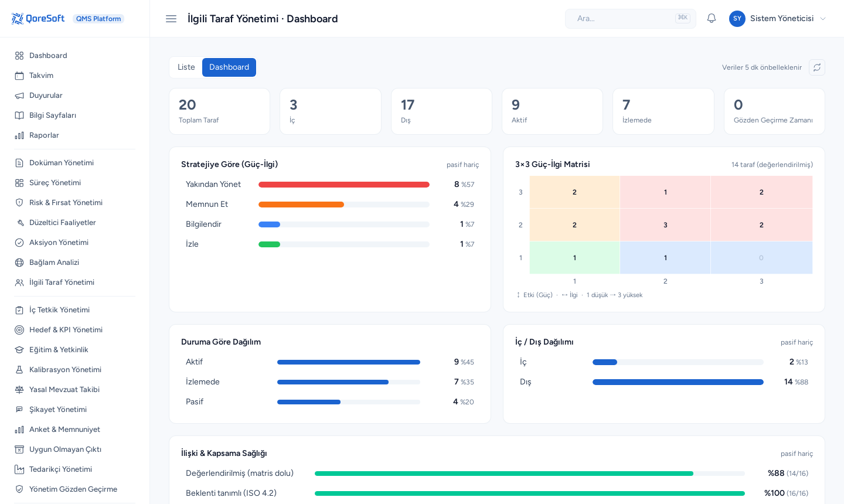Click the "QMS Platform" badge

(98, 19)
